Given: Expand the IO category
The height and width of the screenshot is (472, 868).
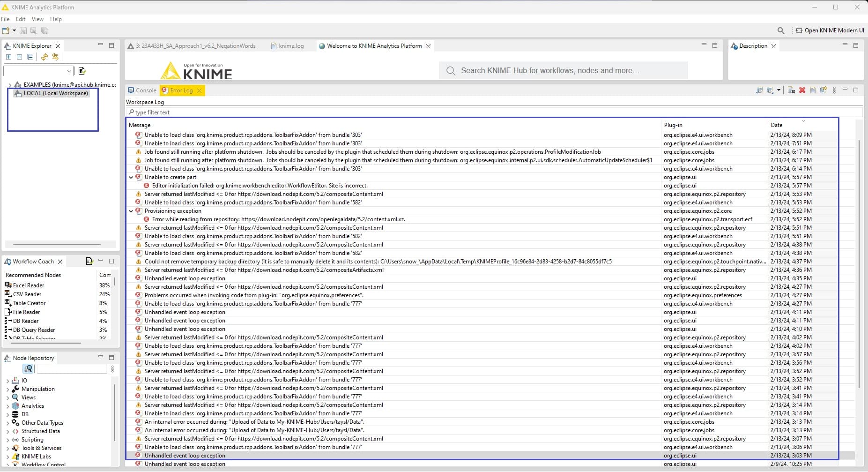Looking at the screenshot, I should 7,381.
